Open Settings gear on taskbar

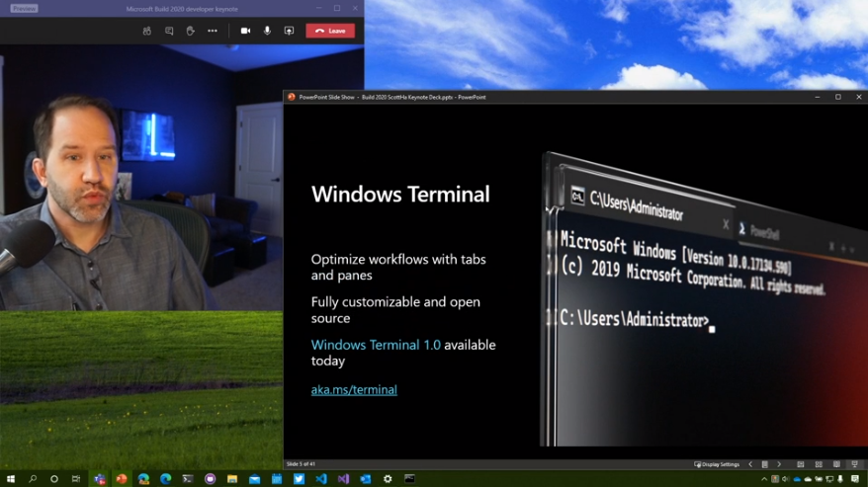coord(388,479)
